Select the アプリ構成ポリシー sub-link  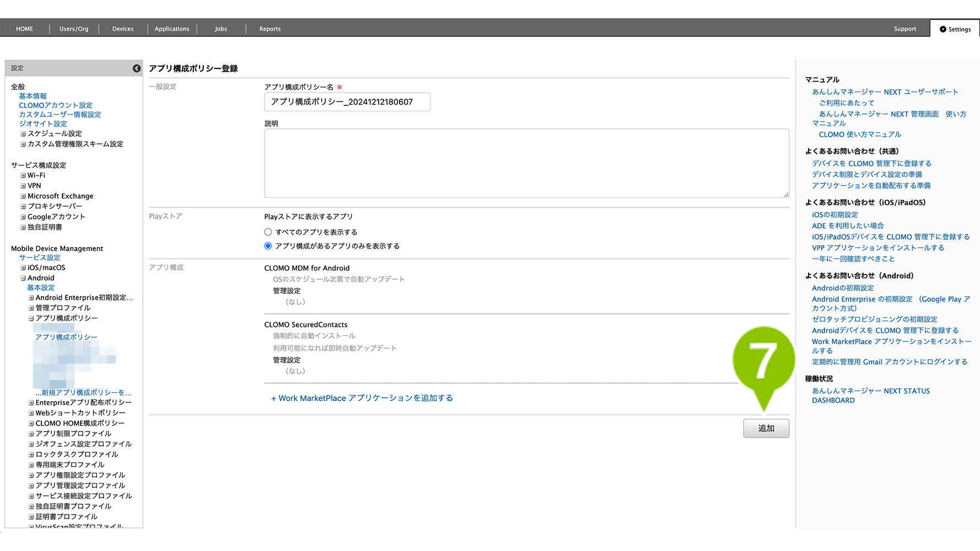66,337
